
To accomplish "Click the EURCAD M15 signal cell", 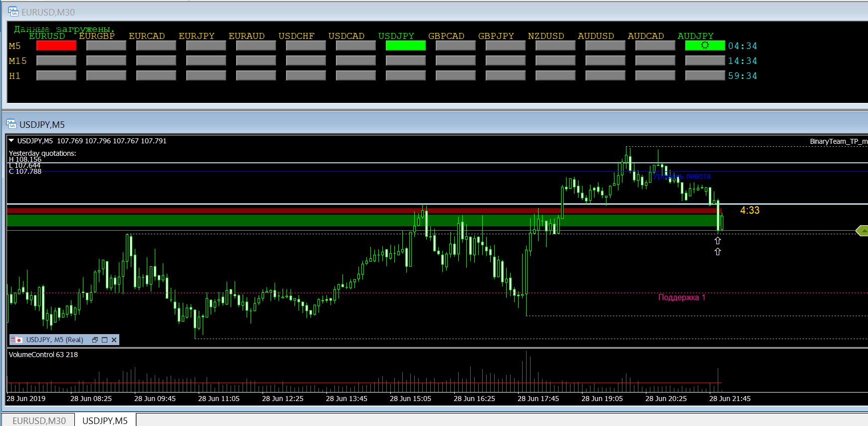I will click(x=156, y=61).
